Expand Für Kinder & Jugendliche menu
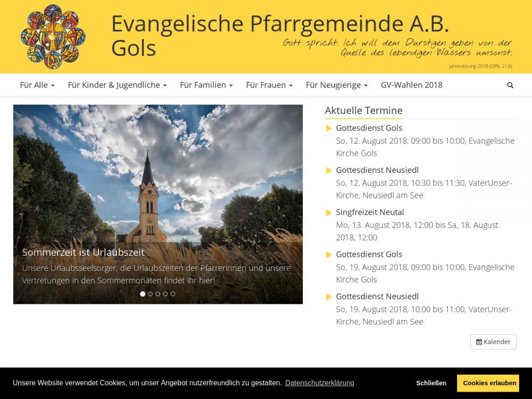Viewport: 532px width, 399px height. tap(117, 85)
